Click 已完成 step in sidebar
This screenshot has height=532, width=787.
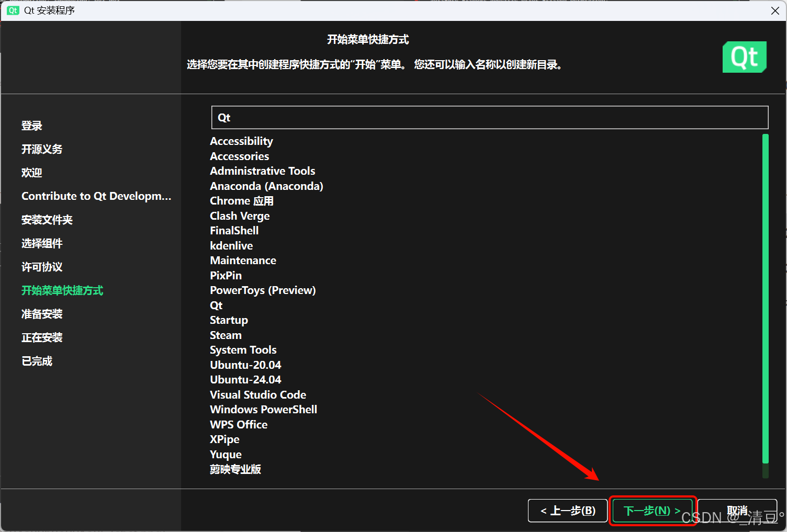[37, 361]
